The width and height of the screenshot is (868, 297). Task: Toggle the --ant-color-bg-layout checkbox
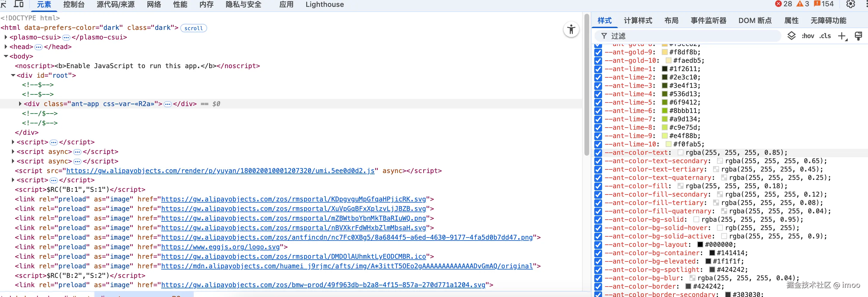pyautogui.click(x=598, y=245)
